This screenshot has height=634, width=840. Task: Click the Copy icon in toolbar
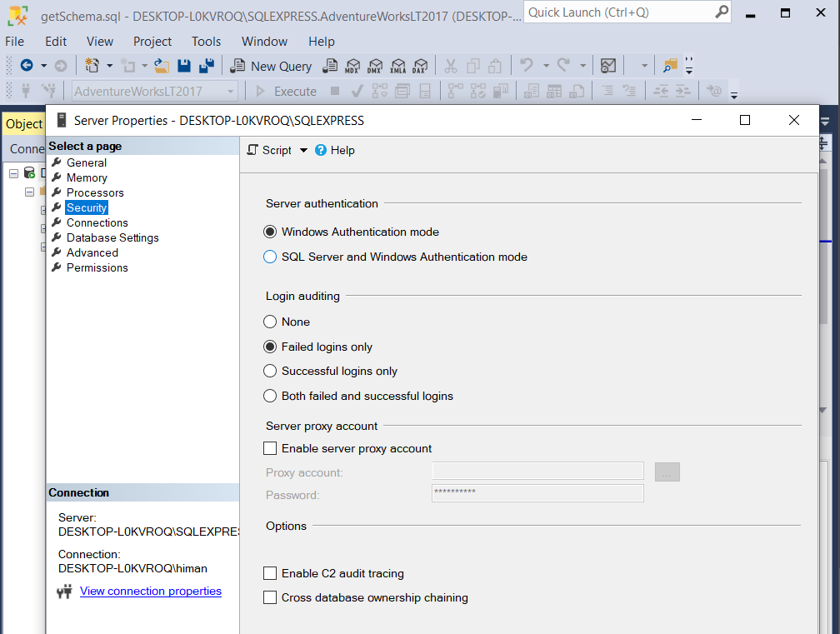tap(473, 66)
